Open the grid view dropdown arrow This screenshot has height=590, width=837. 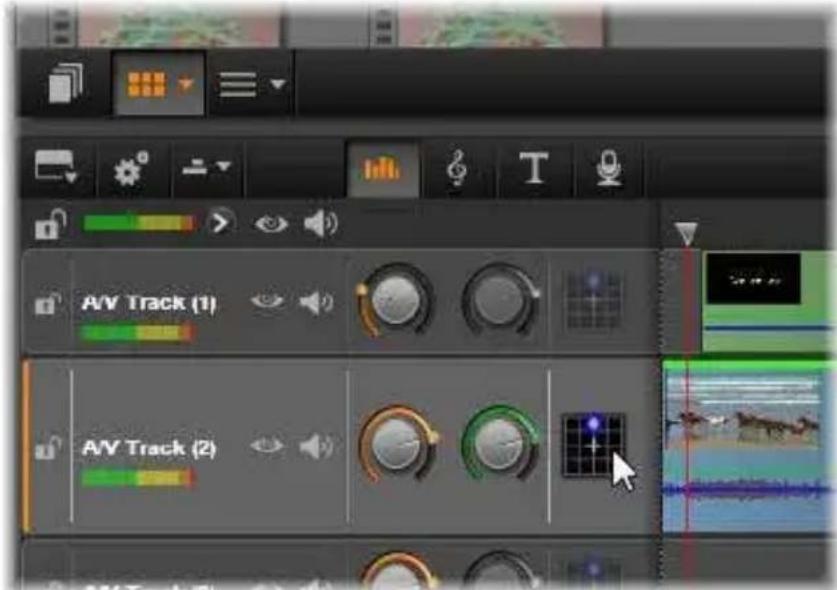[x=186, y=84]
